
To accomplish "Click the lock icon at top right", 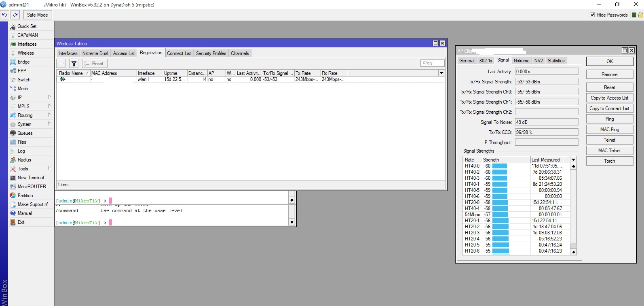I will (x=640, y=15).
